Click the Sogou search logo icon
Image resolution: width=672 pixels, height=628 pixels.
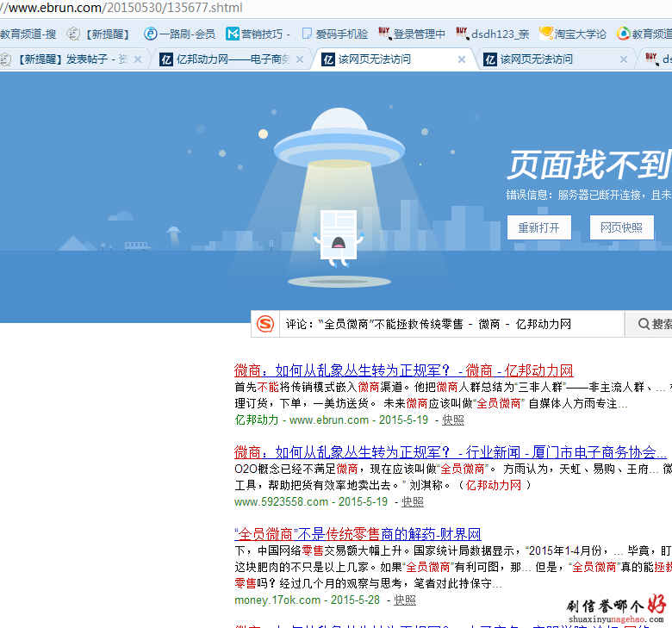[x=265, y=324]
